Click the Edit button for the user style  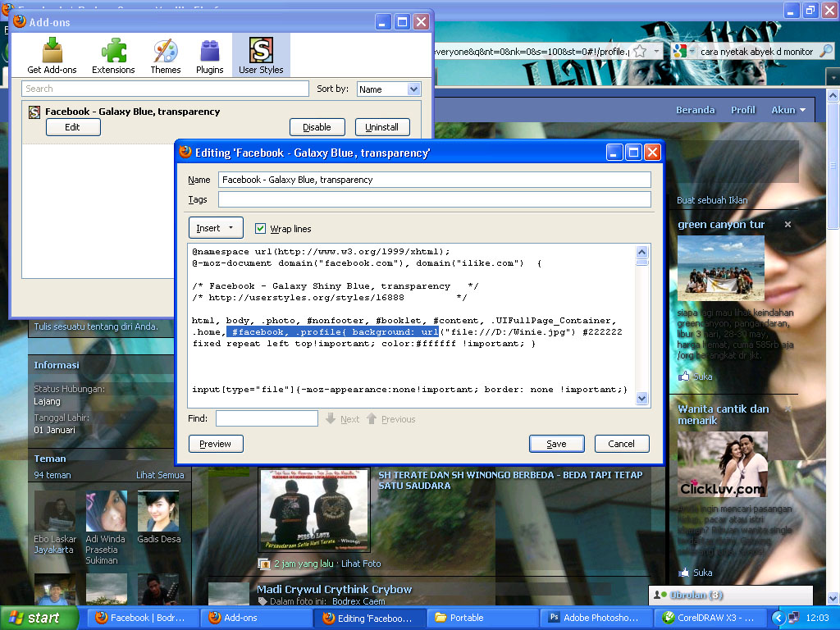pyautogui.click(x=73, y=127)
